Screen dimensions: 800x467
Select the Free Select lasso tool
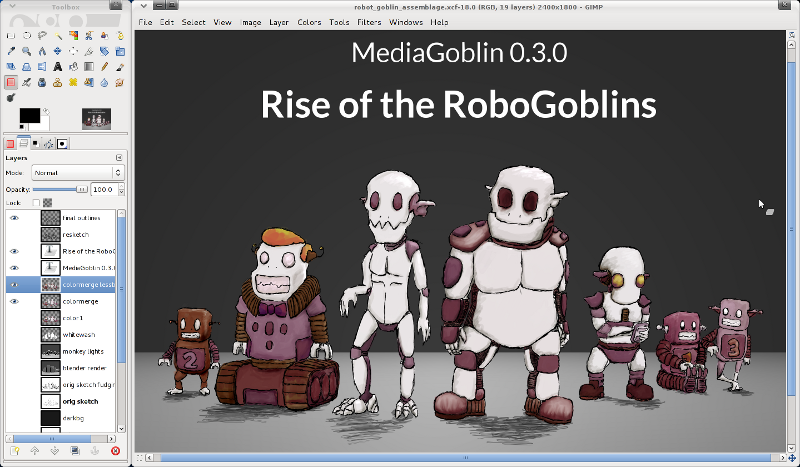(x=42, y=35)
